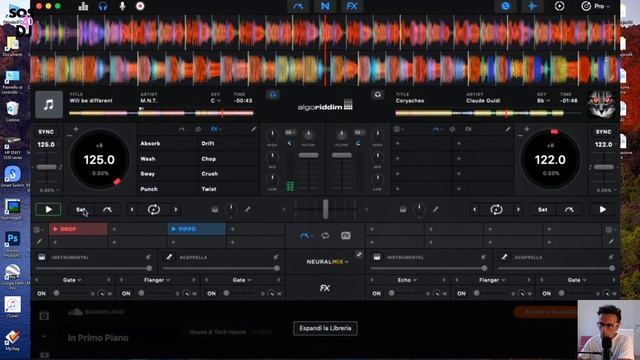The height and width of the screenshot is (360, 640).
Task: Mute deck 1 Instrumental stem
Action: pos(148,257)
